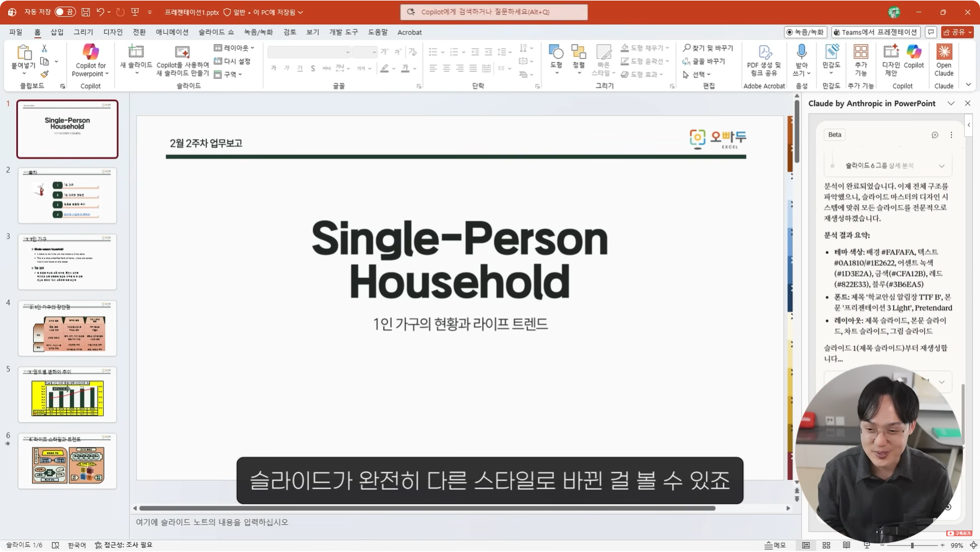Open the 슬라이드 쇼 tab
Viewport: 980px width, 552px height.
[216, 32]
